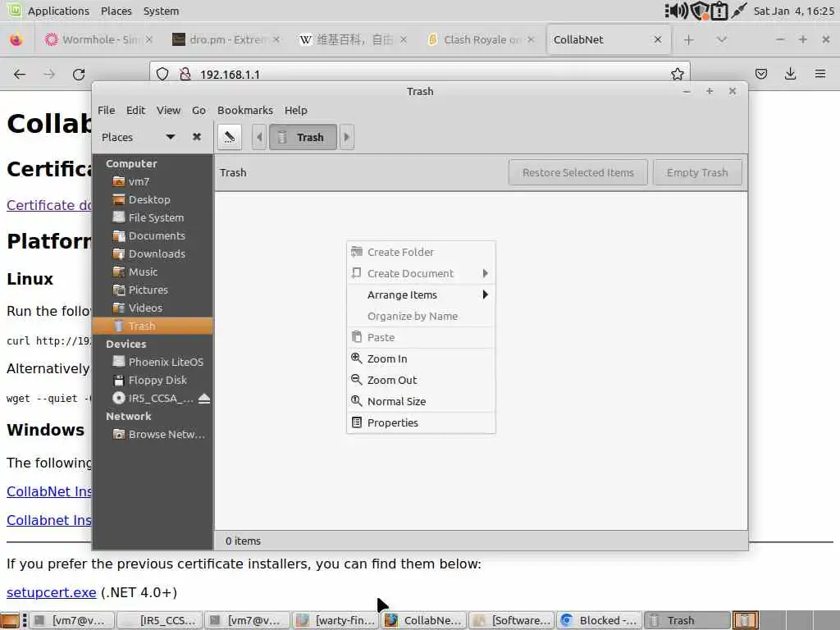This screenshot has width=840, height=630.
Task: Click the insecure connection lock icon
Action: 185,74
